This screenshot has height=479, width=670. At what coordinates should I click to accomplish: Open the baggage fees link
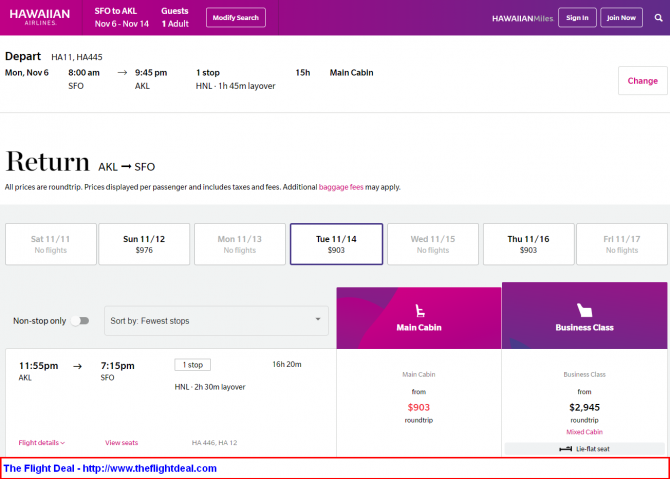click(341, 187)
